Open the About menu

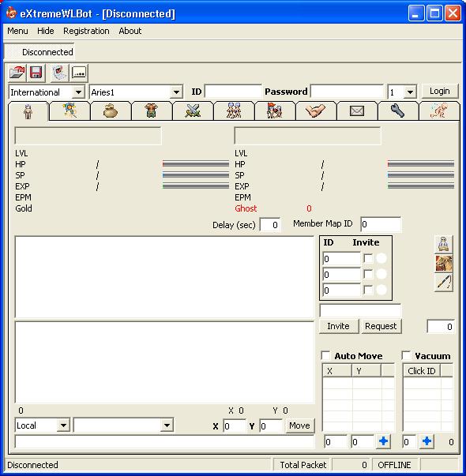(130, 31)
